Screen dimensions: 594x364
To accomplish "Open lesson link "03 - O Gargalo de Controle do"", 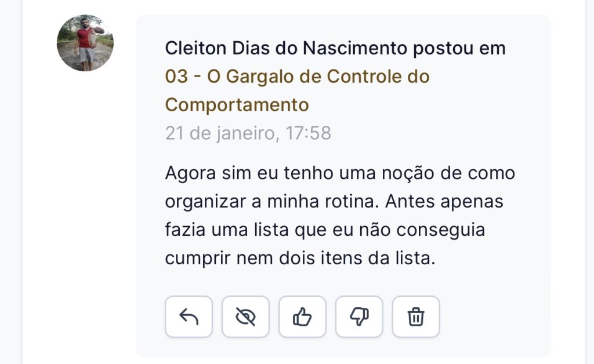I will (x=297, y=77).
